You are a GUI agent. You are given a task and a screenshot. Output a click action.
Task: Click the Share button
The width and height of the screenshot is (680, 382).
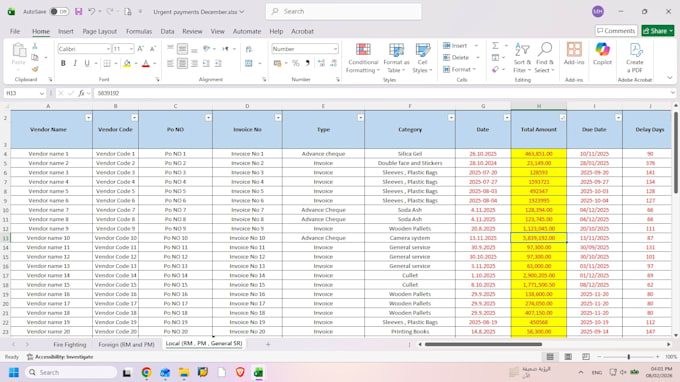point(658,31)
